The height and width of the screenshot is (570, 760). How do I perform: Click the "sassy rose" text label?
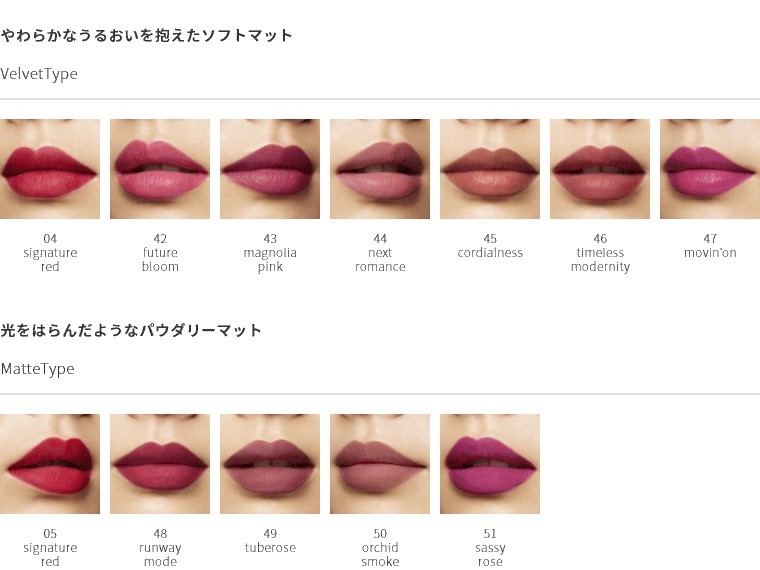point(490,554)
